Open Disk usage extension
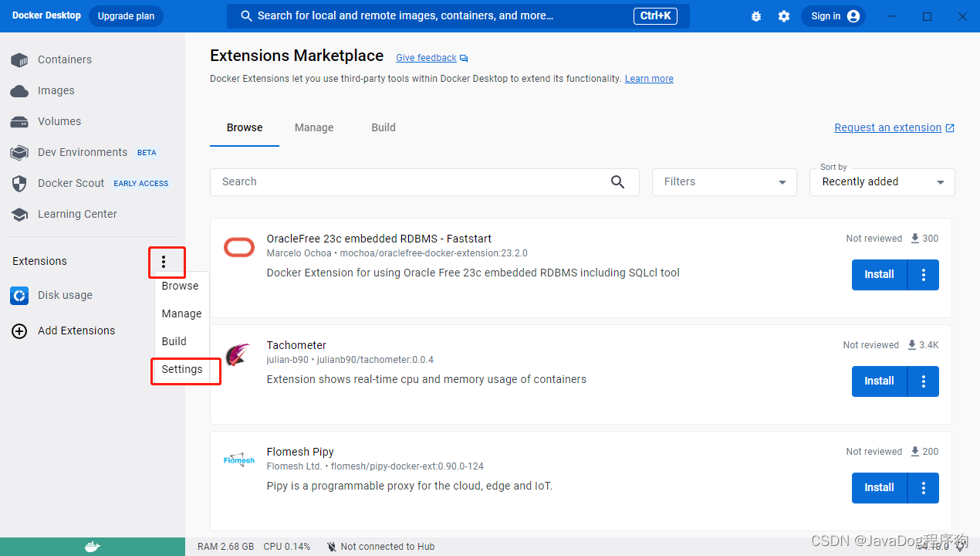980x556 pixels. click(66, 295)
